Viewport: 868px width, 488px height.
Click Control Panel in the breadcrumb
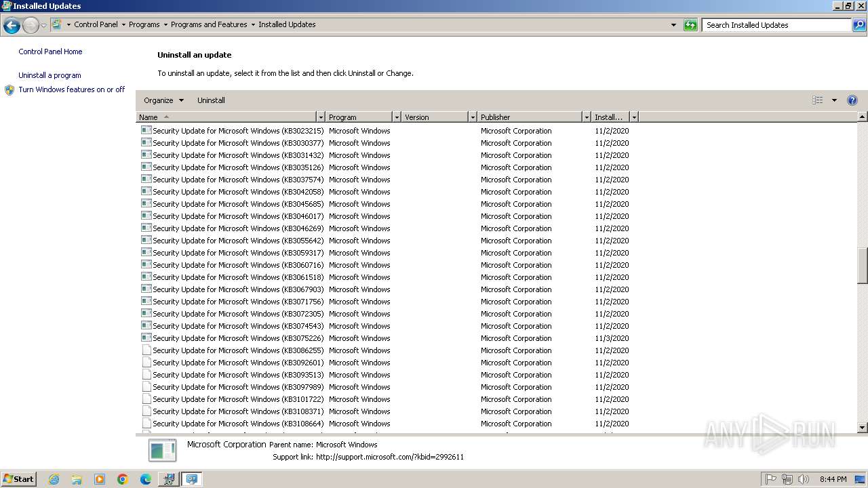tap(96, 24)
